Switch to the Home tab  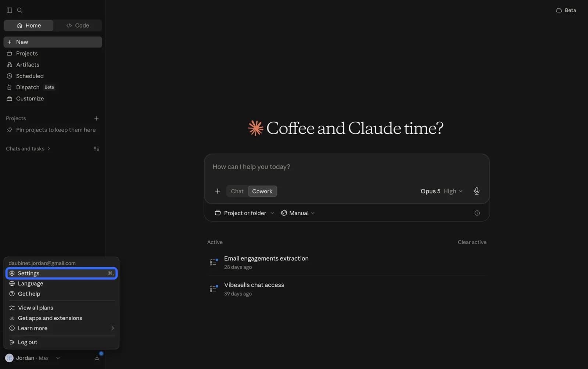29,25
